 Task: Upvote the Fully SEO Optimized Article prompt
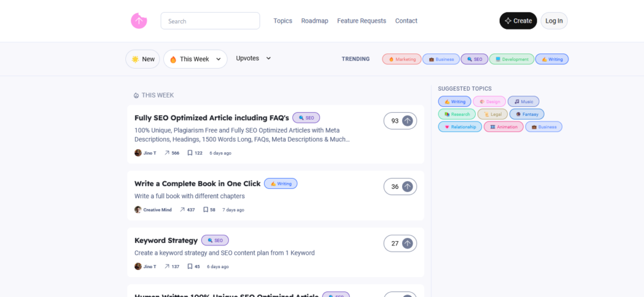407,121
